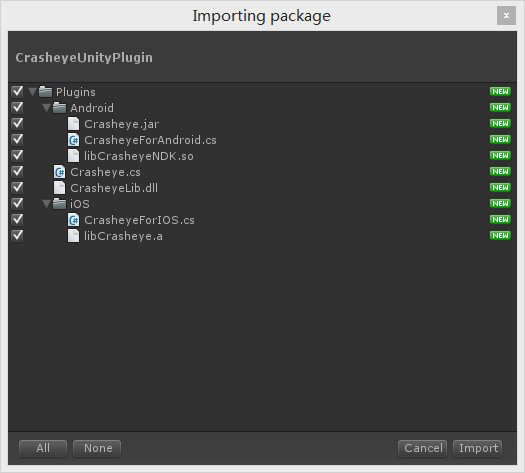Click the CrasheyeLib.dll file icon

[59, 188]
